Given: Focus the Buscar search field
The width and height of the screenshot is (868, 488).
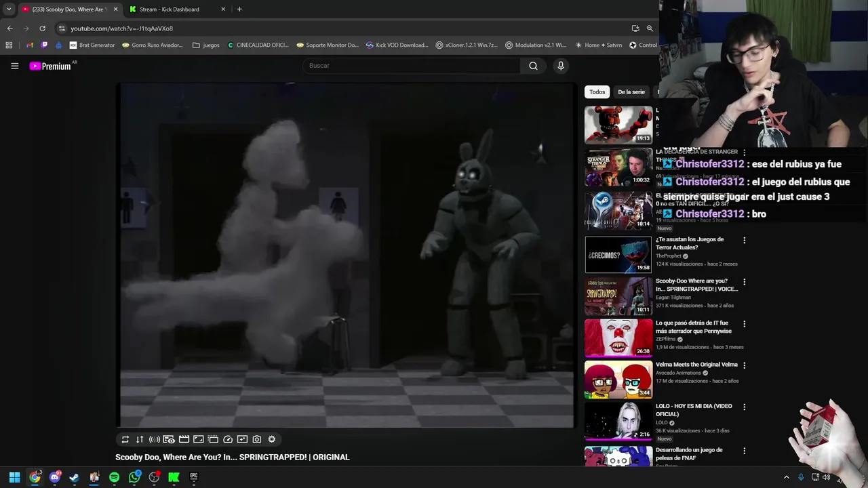Looking at the screenshot, I should pos(412,66).
